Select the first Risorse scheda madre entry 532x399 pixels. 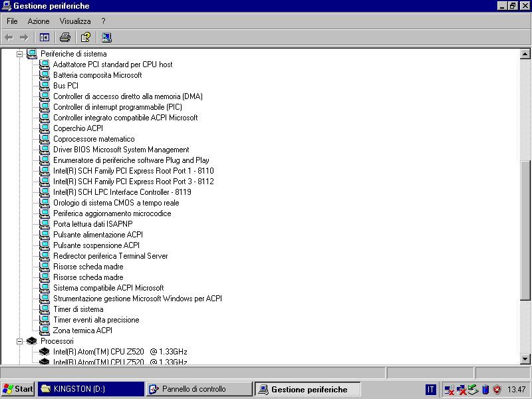point(88,267)
